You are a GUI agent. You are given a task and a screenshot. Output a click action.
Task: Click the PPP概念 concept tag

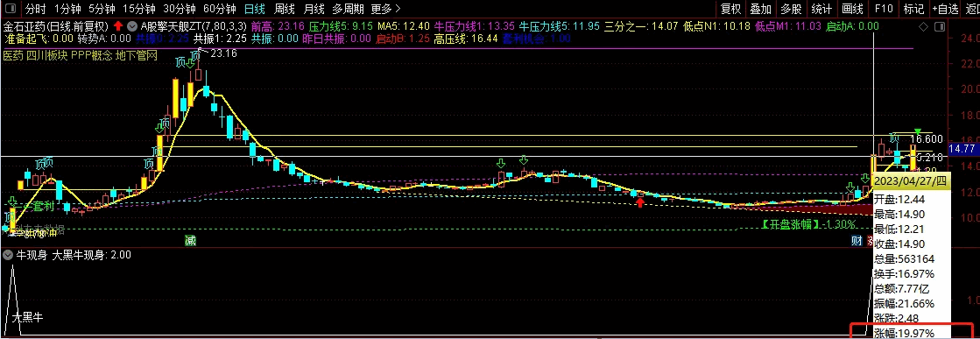(x=92, y=56)
